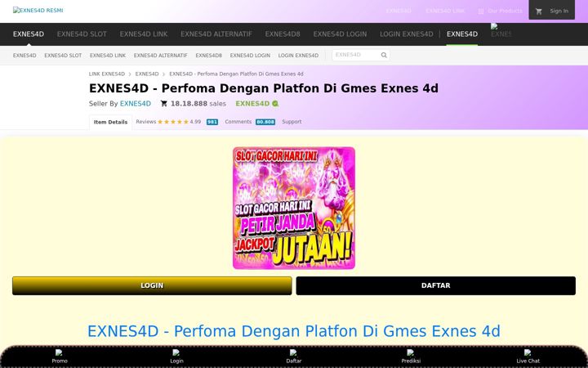588x368 pixels.
Task: Open Login in the bottom bar
Action: [x=176, y=357]
